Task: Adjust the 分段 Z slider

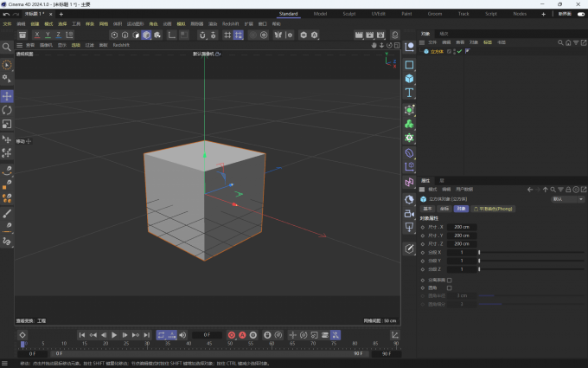Action: [532, 269]
